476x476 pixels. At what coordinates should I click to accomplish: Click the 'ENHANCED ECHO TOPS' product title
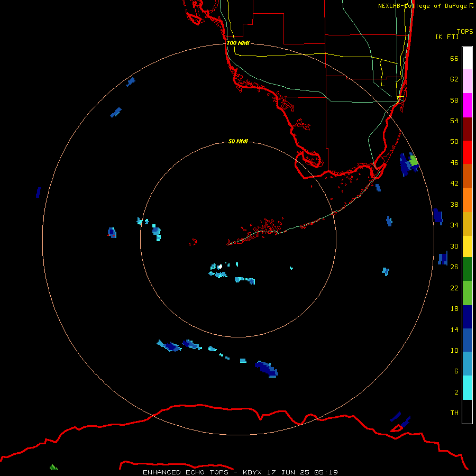(x=186, y=472)
